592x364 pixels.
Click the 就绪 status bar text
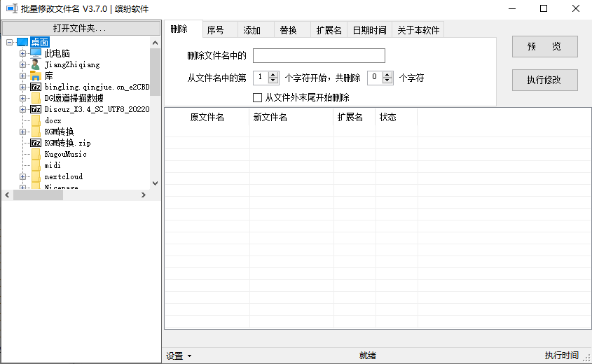tap(367, 356)
